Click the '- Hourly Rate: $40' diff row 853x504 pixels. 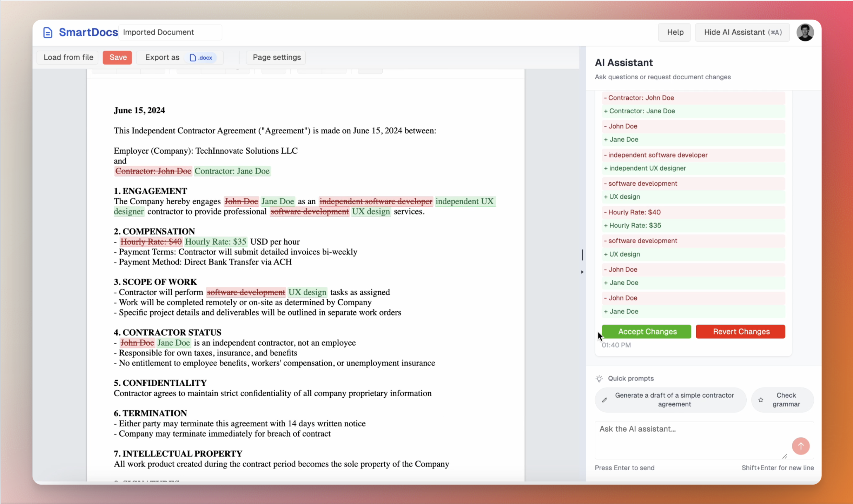pyautogui.click(x=693, y=212)
